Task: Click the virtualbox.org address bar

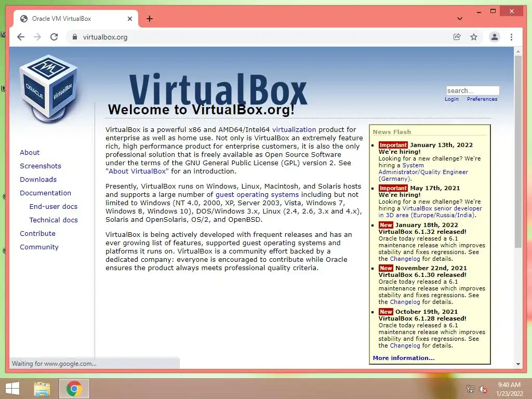Action: (x=258, y=37)
